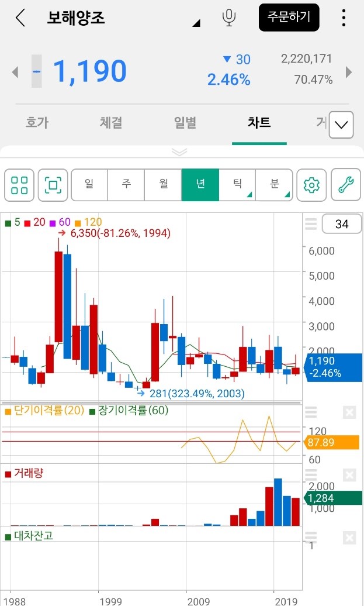Collapse header using double chevron handle
This screenshot has width=364, height=606.
tap(179, 152)
